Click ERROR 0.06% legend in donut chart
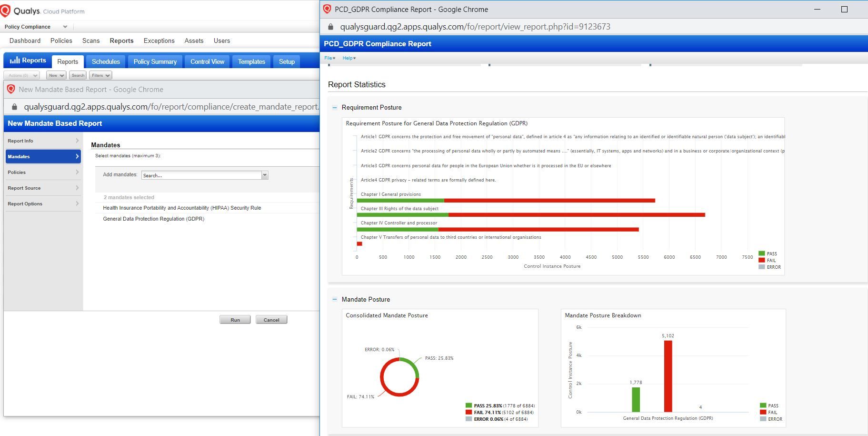Screen dimensions: 868x436 [x=497, y=419]
